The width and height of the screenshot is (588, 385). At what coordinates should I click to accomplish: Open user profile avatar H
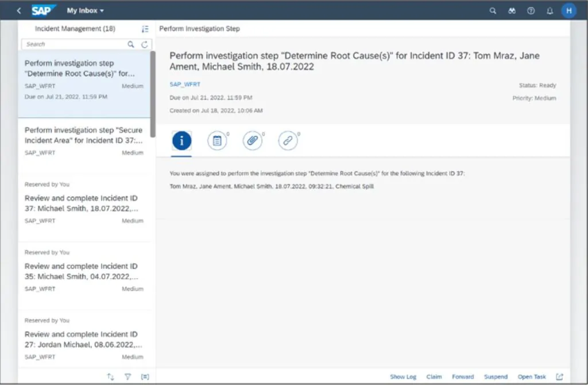[569, 10]
